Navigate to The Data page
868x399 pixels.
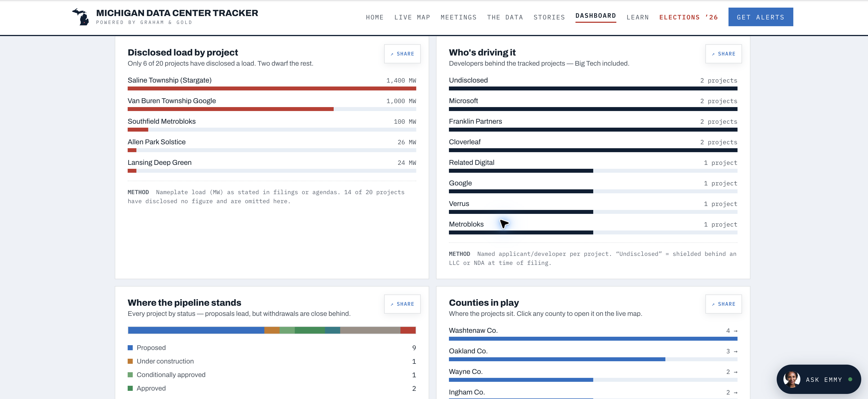pos(505,17)
